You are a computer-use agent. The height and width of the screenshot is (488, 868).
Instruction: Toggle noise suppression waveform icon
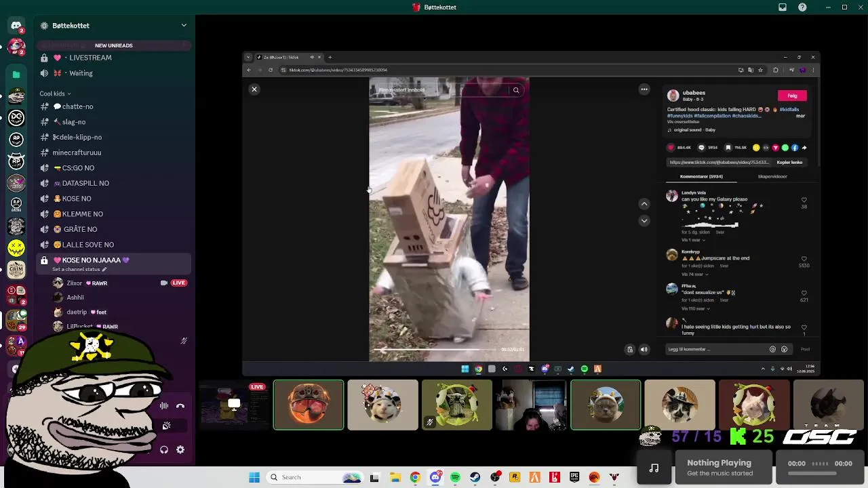(164, 406)
